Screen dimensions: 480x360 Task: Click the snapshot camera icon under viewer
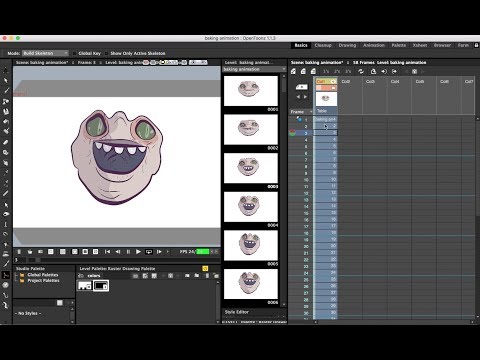click(30, 252)
